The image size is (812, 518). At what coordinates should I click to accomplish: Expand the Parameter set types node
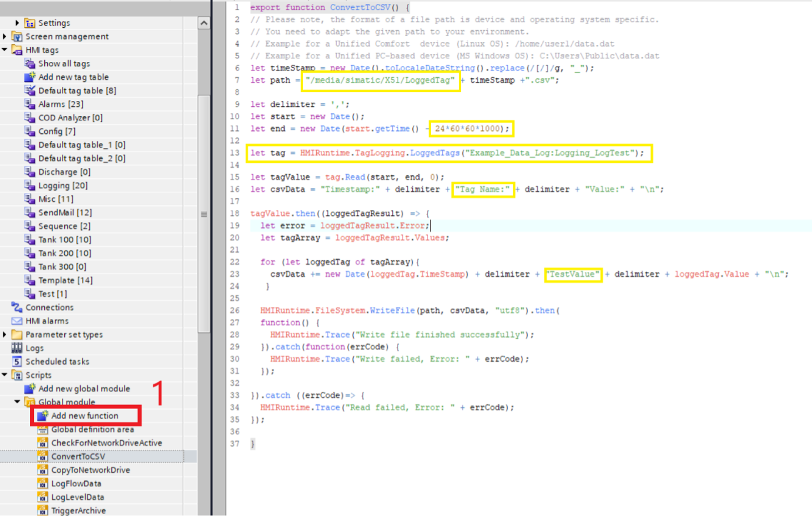pyautogui.click(x=5, y=335)
